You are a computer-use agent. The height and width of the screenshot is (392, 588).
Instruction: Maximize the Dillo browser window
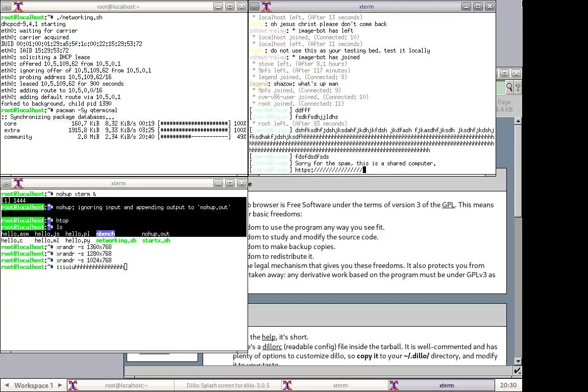(504, 73)
